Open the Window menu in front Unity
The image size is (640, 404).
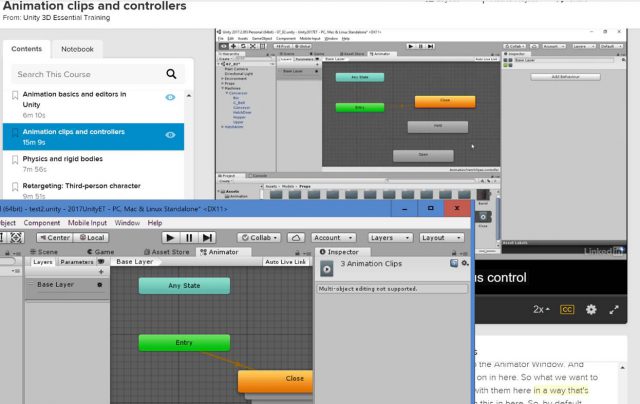point(127,223)
